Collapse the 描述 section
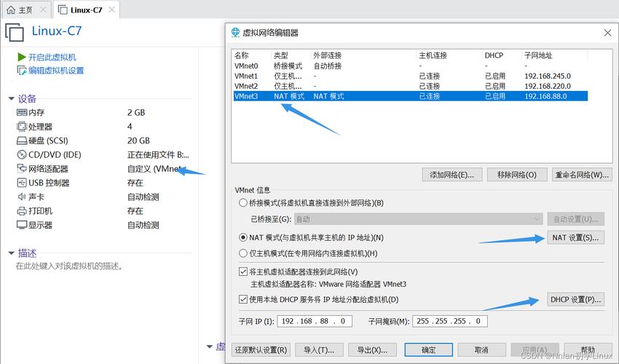This screenshot has height=364, width=619. point(12,253)
